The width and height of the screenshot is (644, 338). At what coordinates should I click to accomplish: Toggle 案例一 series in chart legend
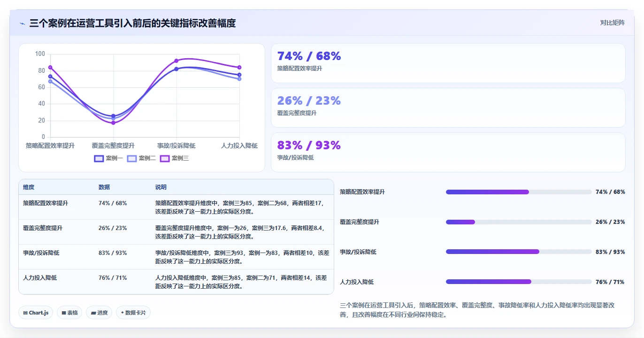point(108,158)
